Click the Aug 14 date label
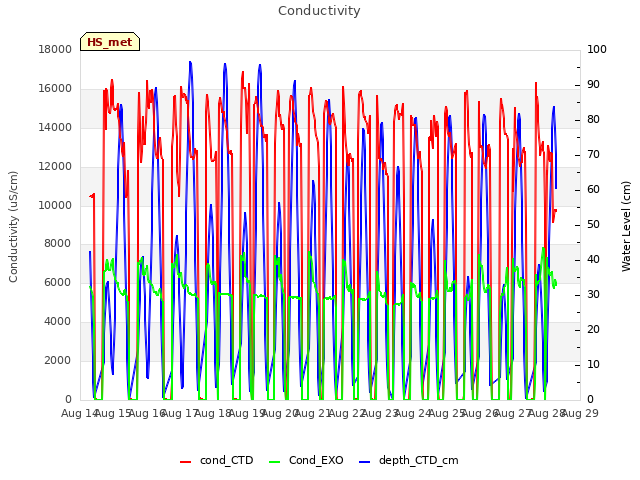This screenshot has height=480, width=640. pos(79,414)
